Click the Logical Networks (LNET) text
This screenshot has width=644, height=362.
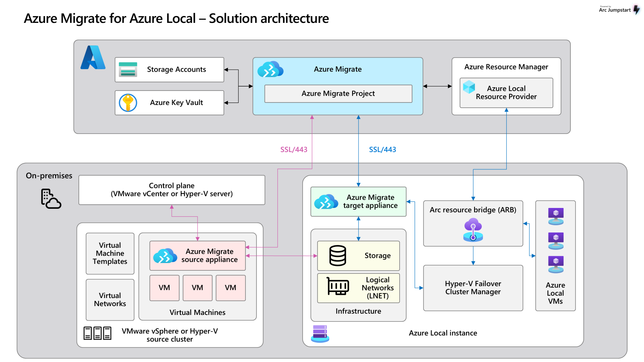click(x=378, y=288)
